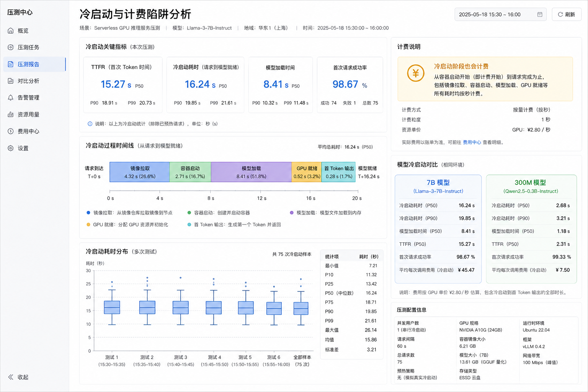Select 压测报告 menu item
This screenshot has height=392, width=588.
(34, 64)
